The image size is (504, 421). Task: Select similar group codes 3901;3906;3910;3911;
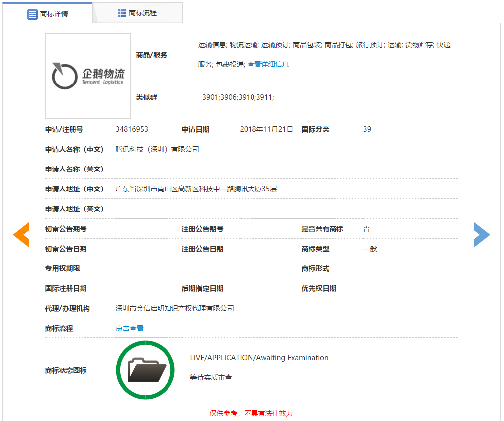click(x=238, y=97)
